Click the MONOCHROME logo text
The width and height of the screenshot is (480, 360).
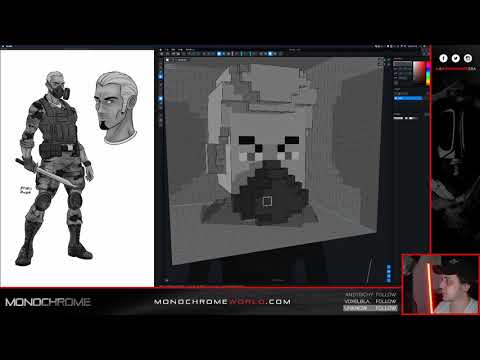48,302
